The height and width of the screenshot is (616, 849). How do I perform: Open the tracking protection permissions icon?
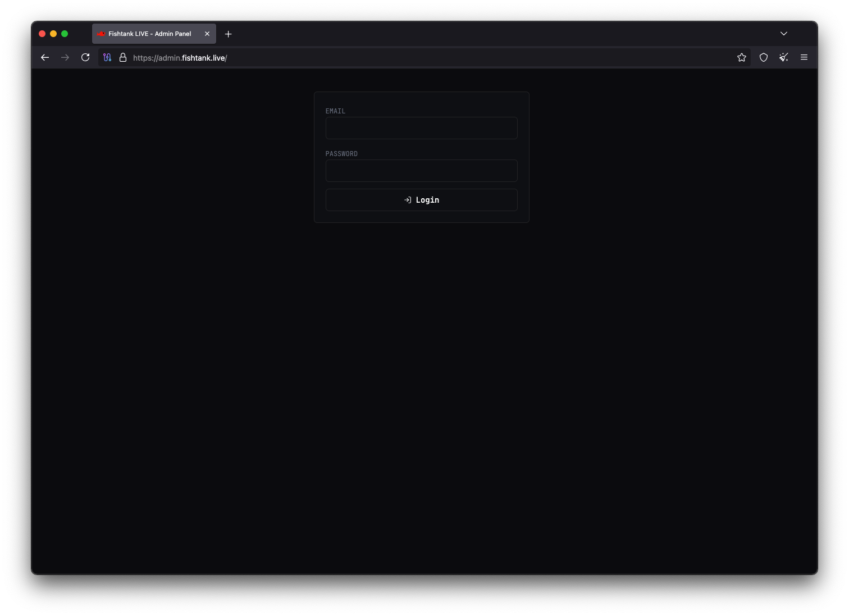tap(107, 57)
